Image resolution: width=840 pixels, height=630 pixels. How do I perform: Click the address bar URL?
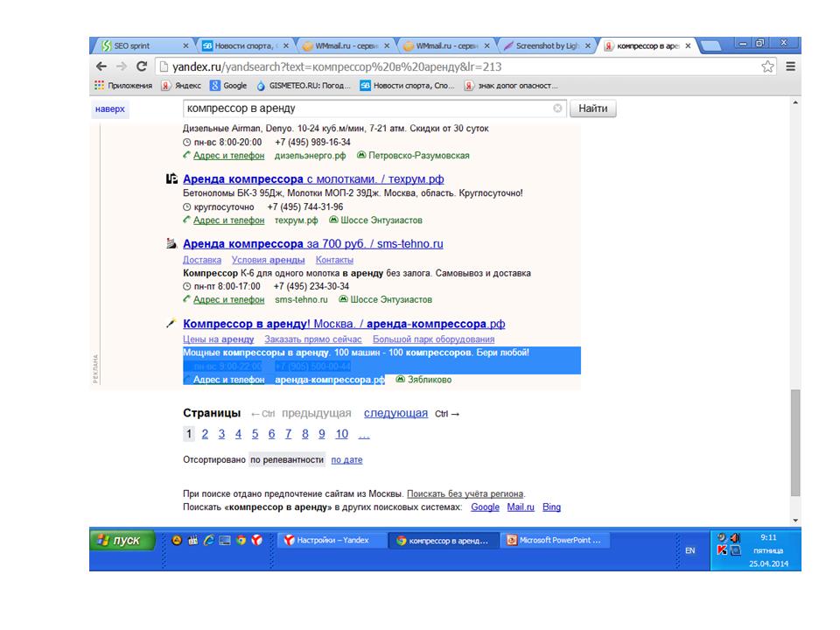[x=337, y=67]
